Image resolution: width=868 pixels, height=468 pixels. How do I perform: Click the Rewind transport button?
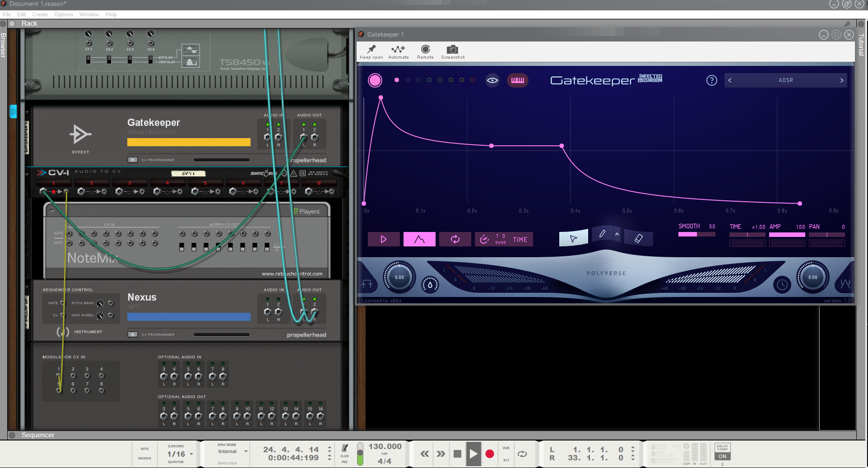click(x=425, y=454)
